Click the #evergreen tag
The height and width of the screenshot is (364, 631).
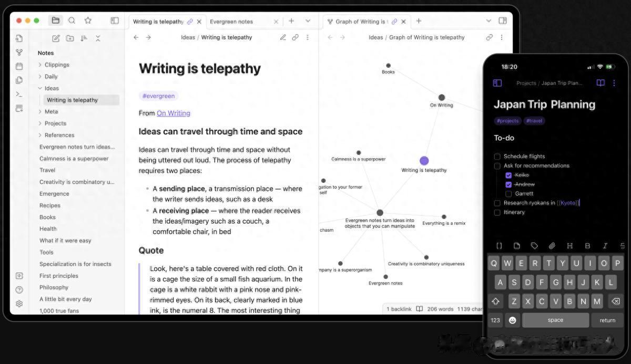pyautogui.click(x=159, y=96)
